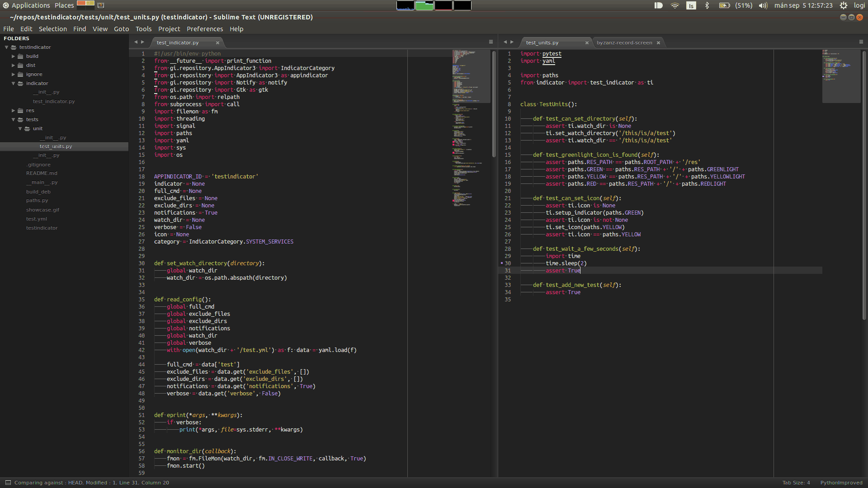Open README.md in the sidebar
868x488 pixels.
pyautogui.click(x=42, y=174)
